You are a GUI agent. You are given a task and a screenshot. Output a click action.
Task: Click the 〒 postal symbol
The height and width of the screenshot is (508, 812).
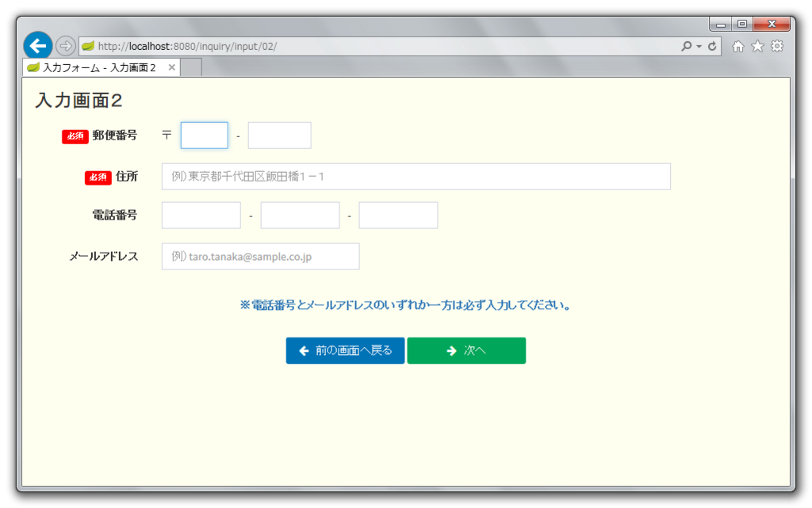click(167, 136)
